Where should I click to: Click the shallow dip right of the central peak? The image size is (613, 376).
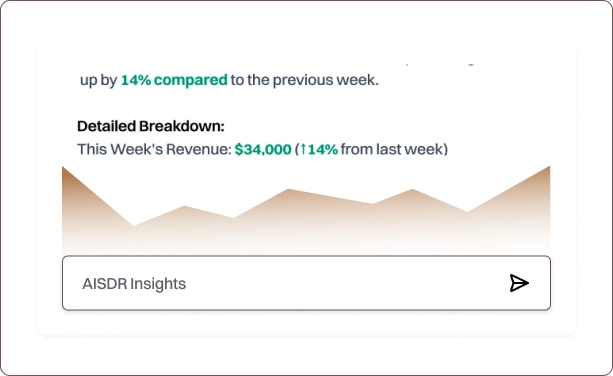click(372, 204)
